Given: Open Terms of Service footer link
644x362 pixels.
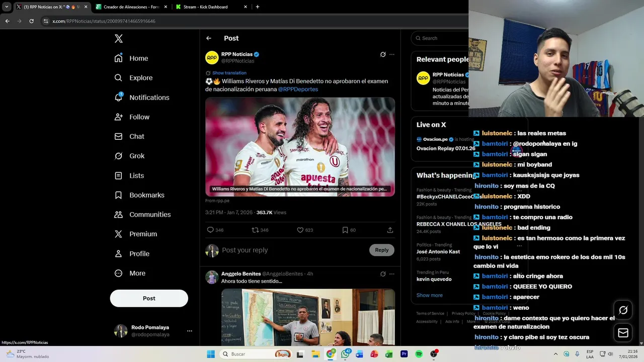Looking at the screenshot, I should tap(430, 314).
